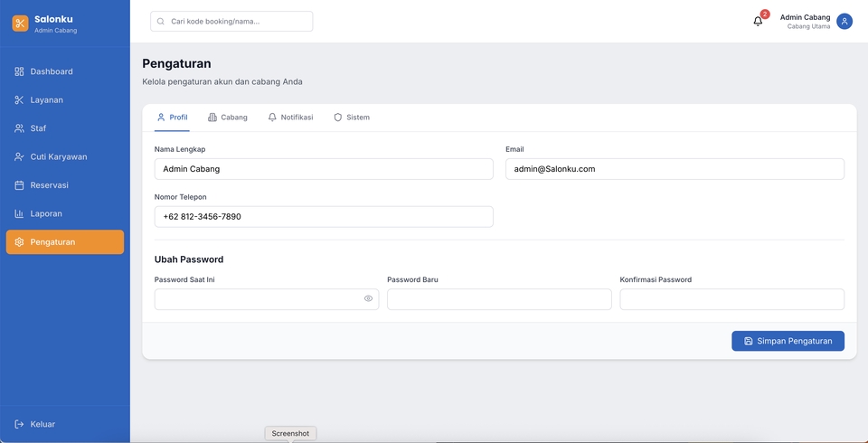Viewport: 868px width, 443px height.
Task: Click the user avatar icon
Action: point(844,21)
